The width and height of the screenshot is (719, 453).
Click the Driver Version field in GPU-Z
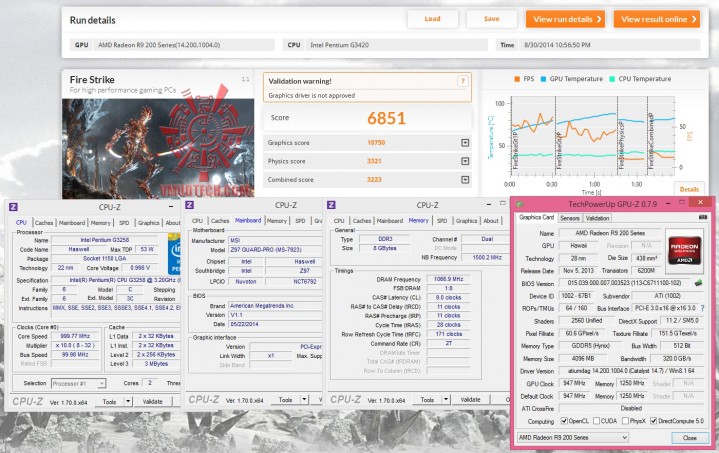(631, 371)
